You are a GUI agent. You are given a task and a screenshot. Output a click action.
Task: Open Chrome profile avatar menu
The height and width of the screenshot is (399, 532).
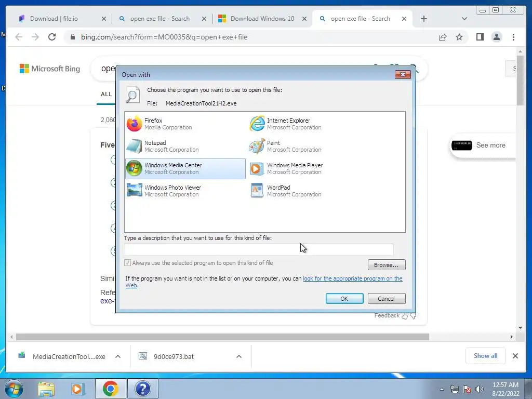pos(496,37)
